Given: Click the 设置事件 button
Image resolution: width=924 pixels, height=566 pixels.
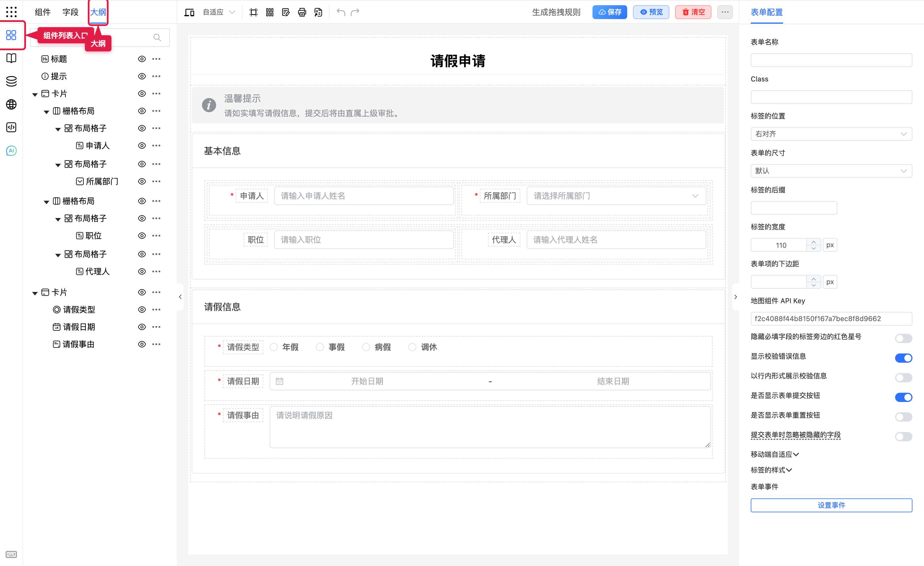Looking at the screenshot, I should tap(831, 505).
